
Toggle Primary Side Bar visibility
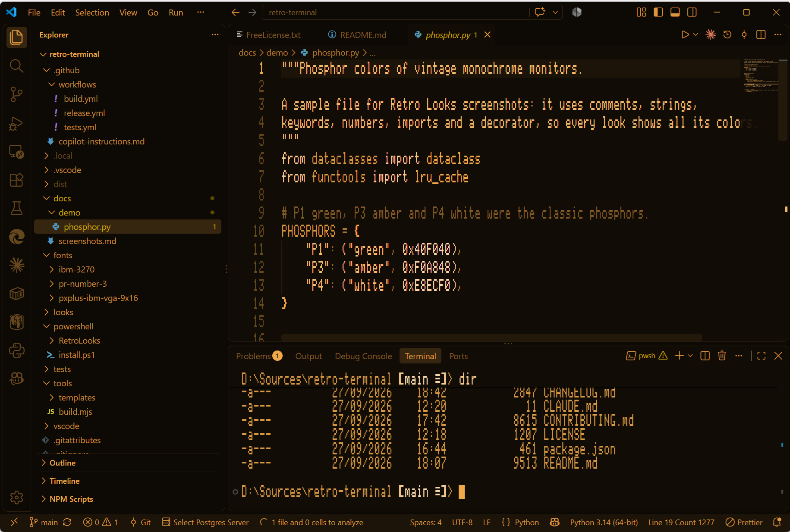pos(658,12)
